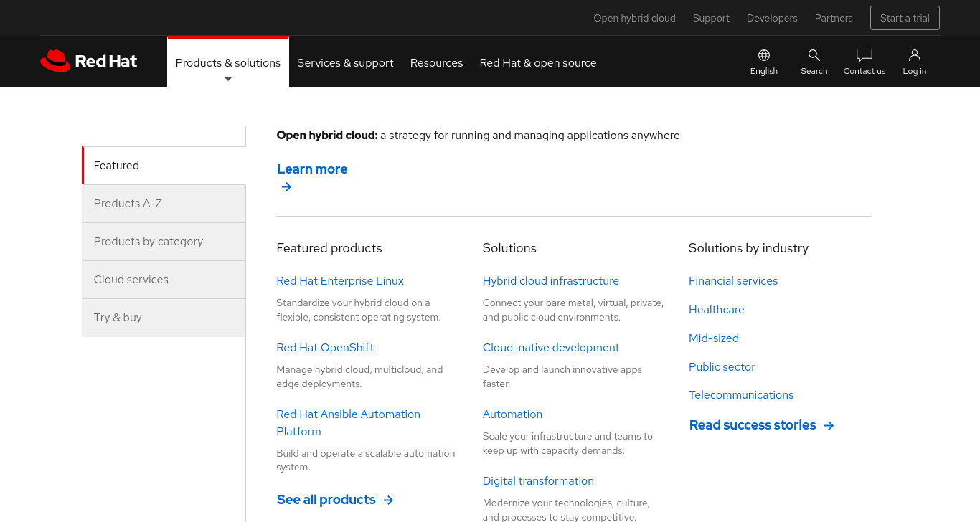
Task: Click the Learn more link
Action: tap(312, 169)
